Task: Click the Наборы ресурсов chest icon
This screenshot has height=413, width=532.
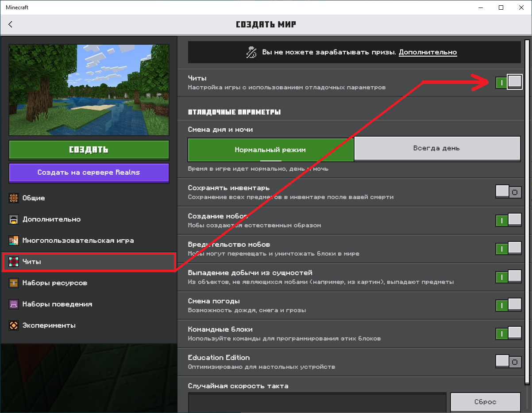Action: click(x=14, y=283)
